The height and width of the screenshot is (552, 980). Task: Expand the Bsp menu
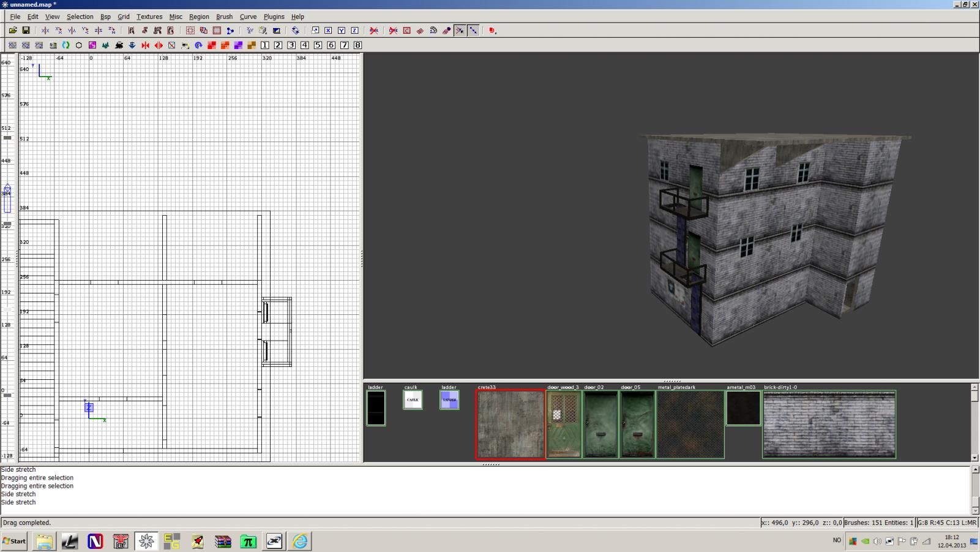[105, 17]
